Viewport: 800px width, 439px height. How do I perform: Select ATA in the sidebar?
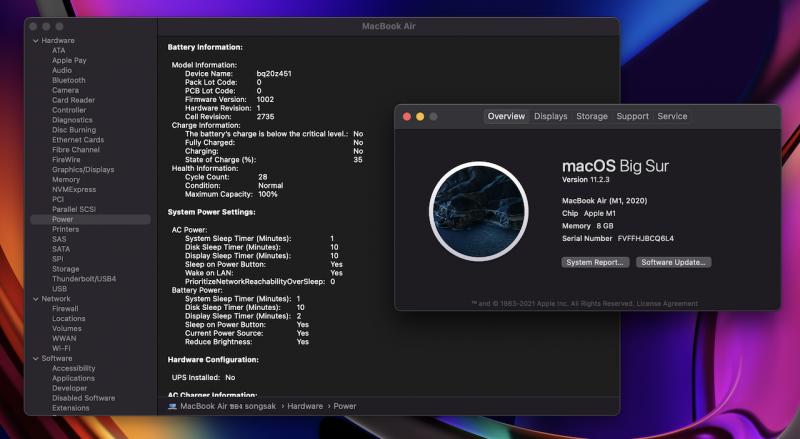[x=59, y=51]
